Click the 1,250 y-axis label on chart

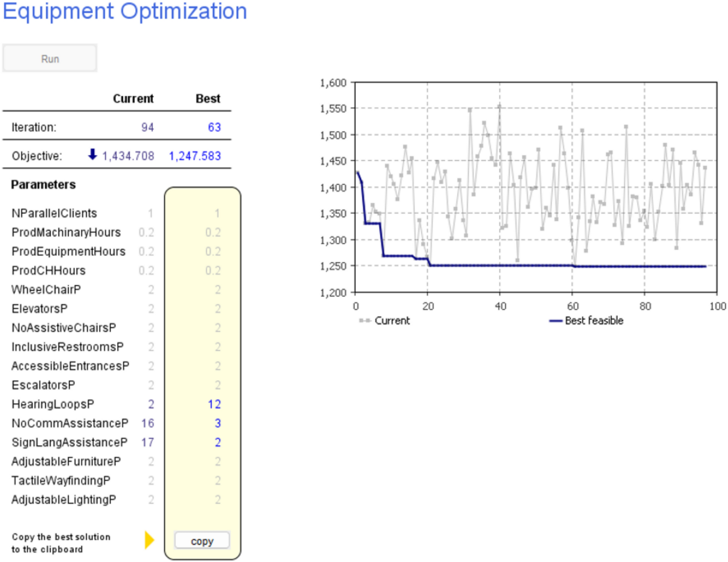pyautogui.click(x=333, y=266)
